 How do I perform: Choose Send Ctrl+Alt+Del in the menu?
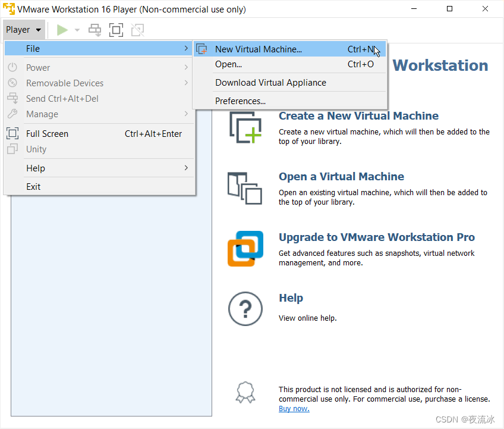[99, 99]
